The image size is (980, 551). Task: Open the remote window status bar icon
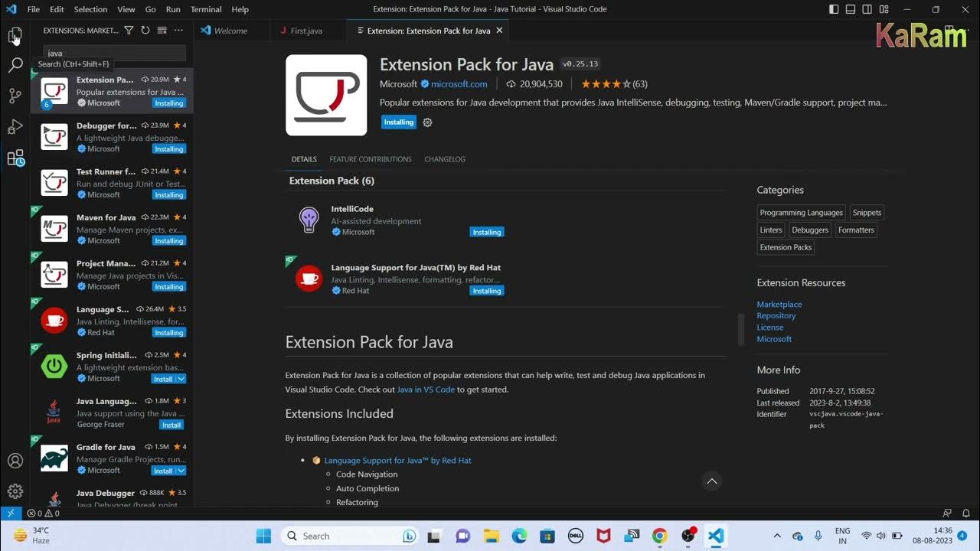tap(11, 514)
